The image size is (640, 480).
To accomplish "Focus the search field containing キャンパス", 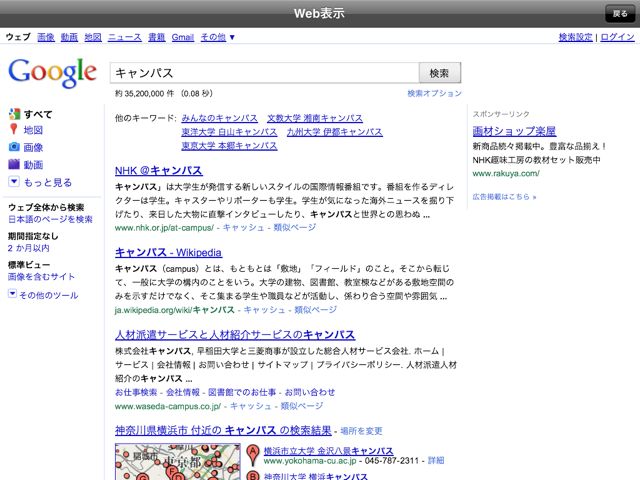I will coord(264,73).
